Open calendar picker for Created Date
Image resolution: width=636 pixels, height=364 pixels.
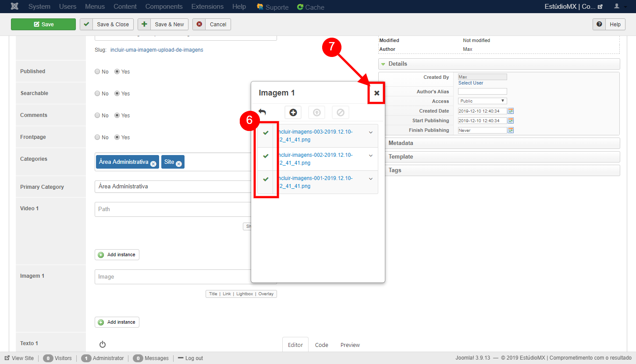[511, 111]
